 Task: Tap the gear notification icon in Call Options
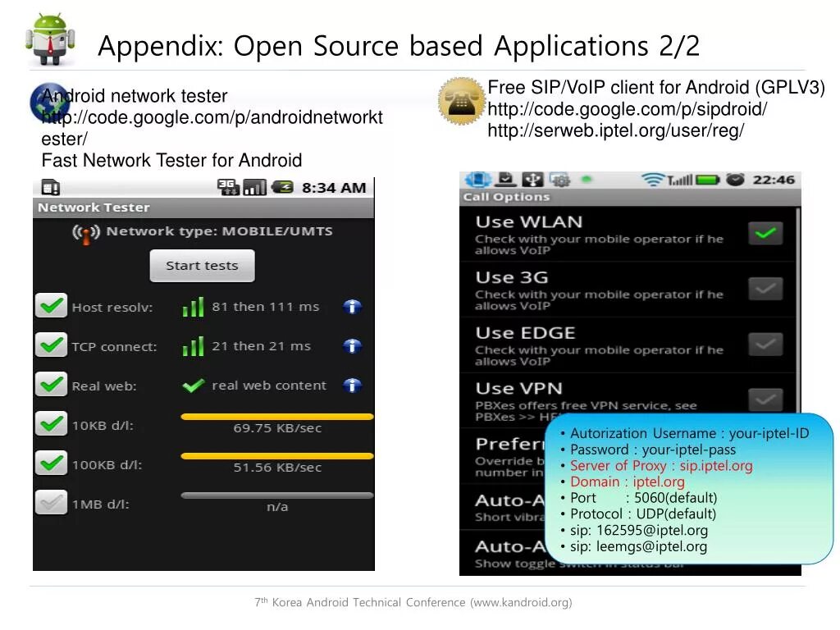pyautogui.click(x=560, y=180)
